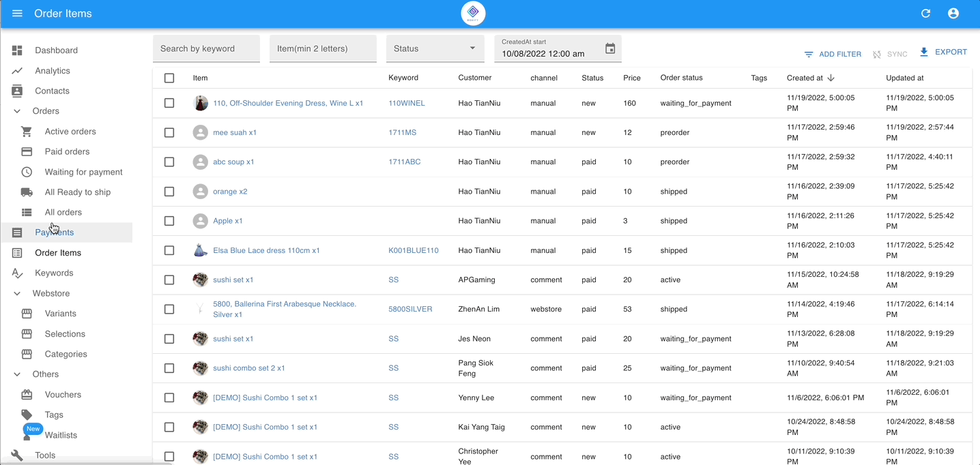Click the refresh icon in header
Image resolution: width=980 pixels, height=465 pixels.
point(926,14)
